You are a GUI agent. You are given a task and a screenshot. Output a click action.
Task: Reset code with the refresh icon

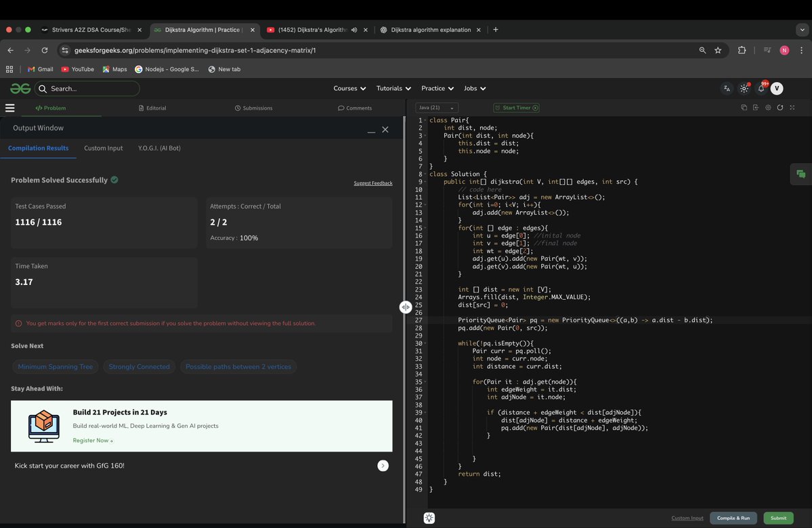pos(780,108)
